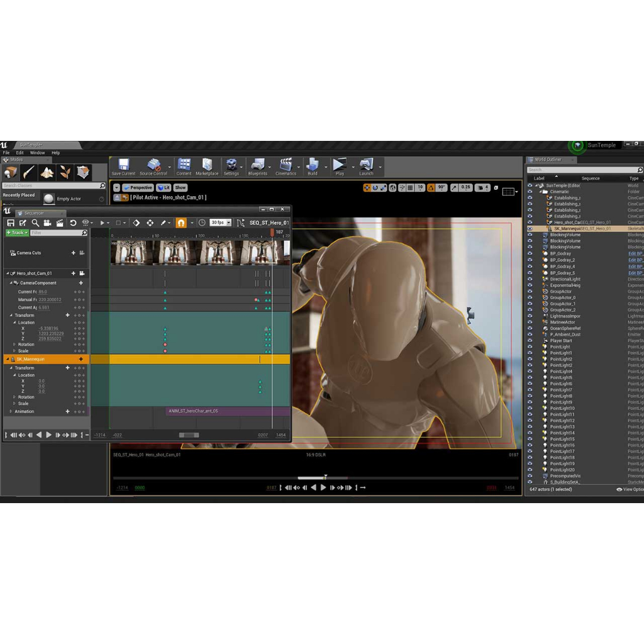This screenshot has height=644, width=644.
Task: Toggle the Lit viewport shading button
Action: coord(164,187)
